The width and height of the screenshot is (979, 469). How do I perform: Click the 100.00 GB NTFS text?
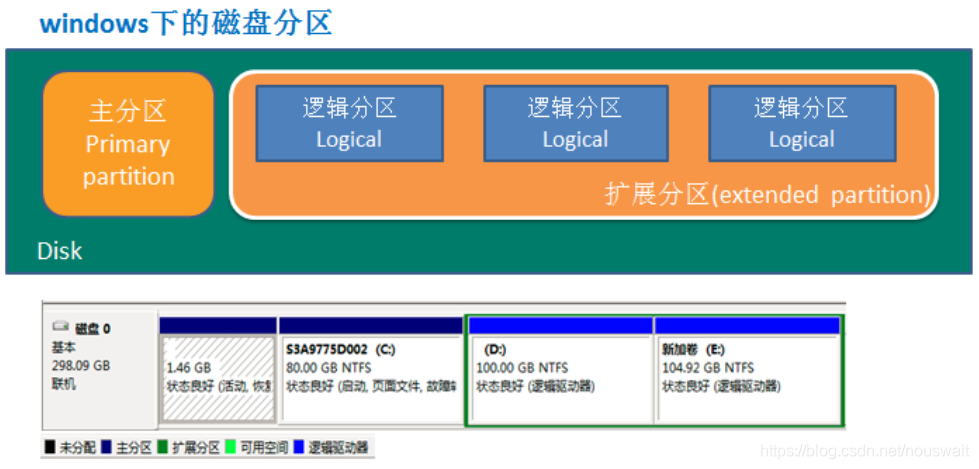[x=522, y=368]
